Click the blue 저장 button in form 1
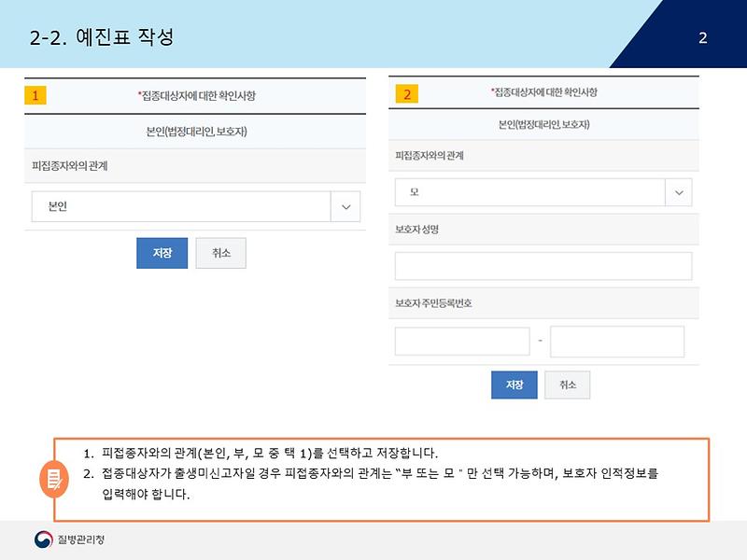 click(x=162, y=252)
